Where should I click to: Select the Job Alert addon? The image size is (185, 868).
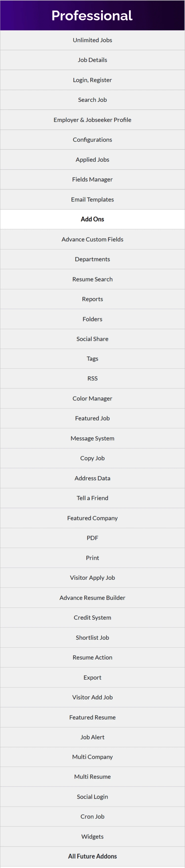pyautogui.click(x=92, y=737)
